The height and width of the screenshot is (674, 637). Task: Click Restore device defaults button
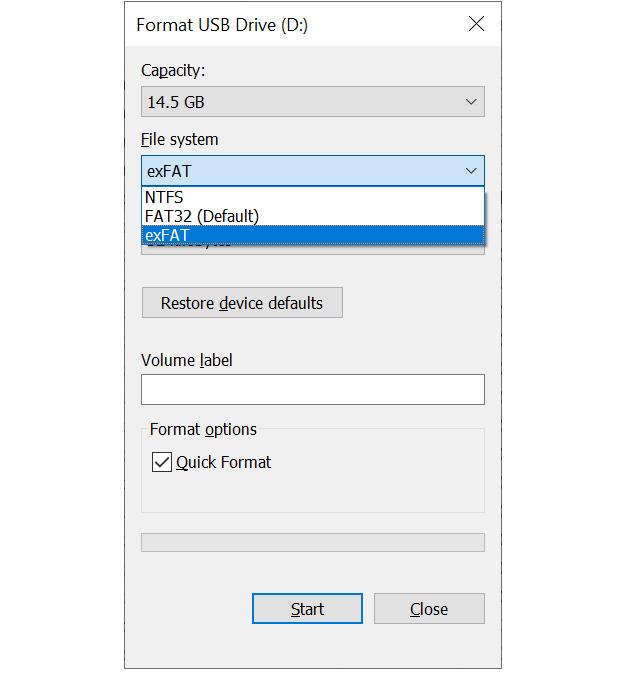coord(242,303)
